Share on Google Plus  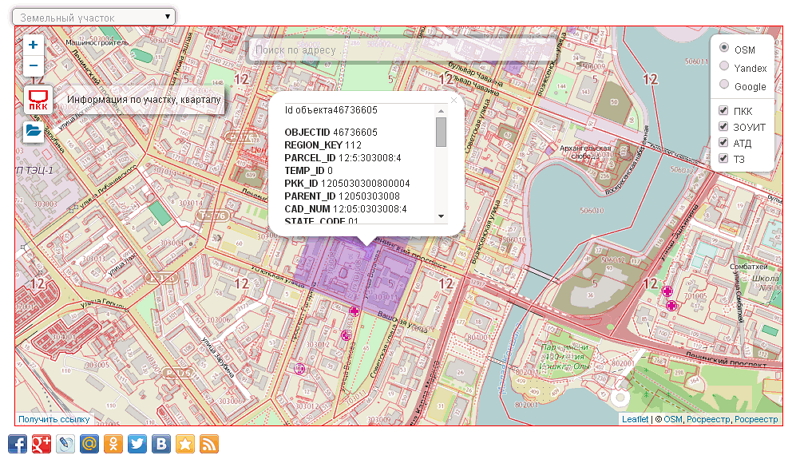41,444
